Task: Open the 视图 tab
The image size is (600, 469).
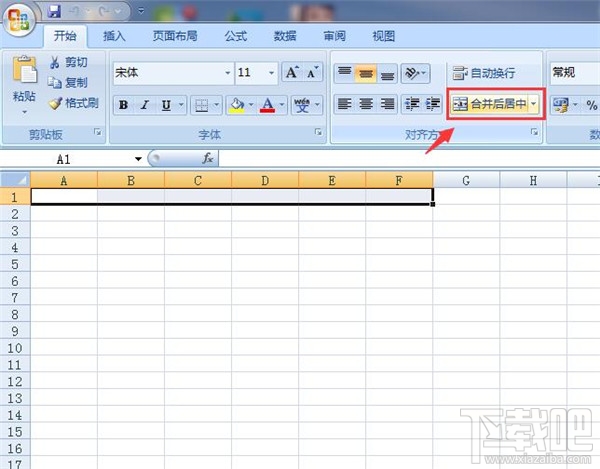Action: coord(383,36)
